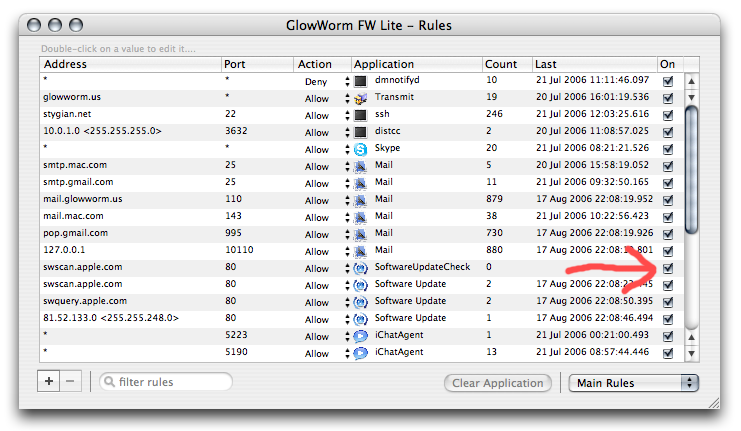
Task: Open Action popup for Skype rule
Action: coord(347,149)
